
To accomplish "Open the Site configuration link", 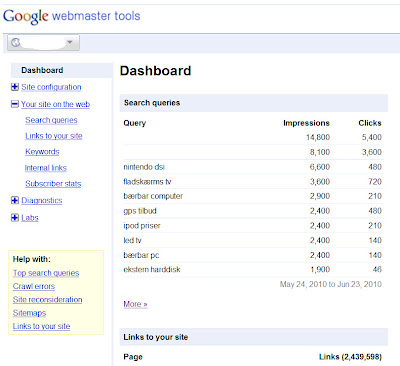I will click(x=51, y=87).
